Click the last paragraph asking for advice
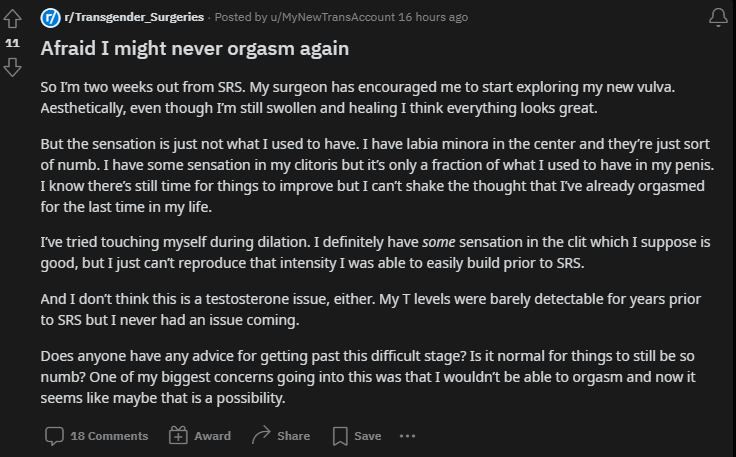 (368, 377)
